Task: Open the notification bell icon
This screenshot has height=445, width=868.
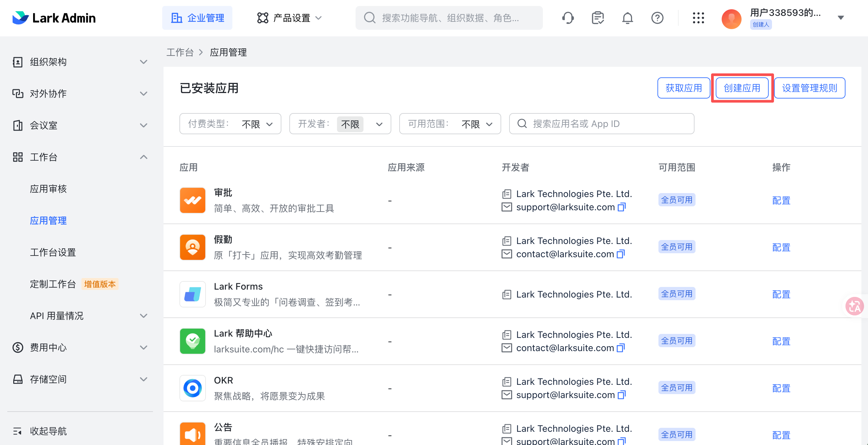Action: tap(627, 18)
